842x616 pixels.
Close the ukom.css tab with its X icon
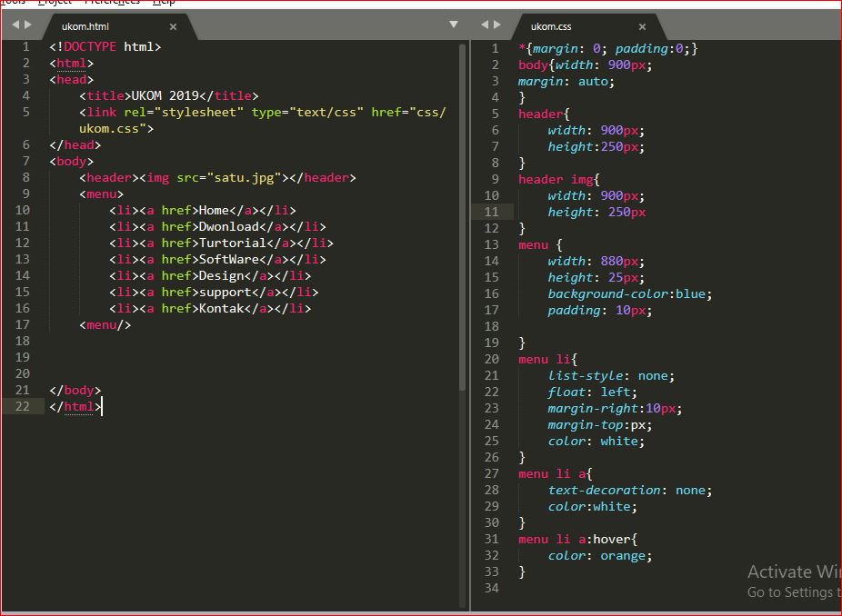[x=642, y=27]
